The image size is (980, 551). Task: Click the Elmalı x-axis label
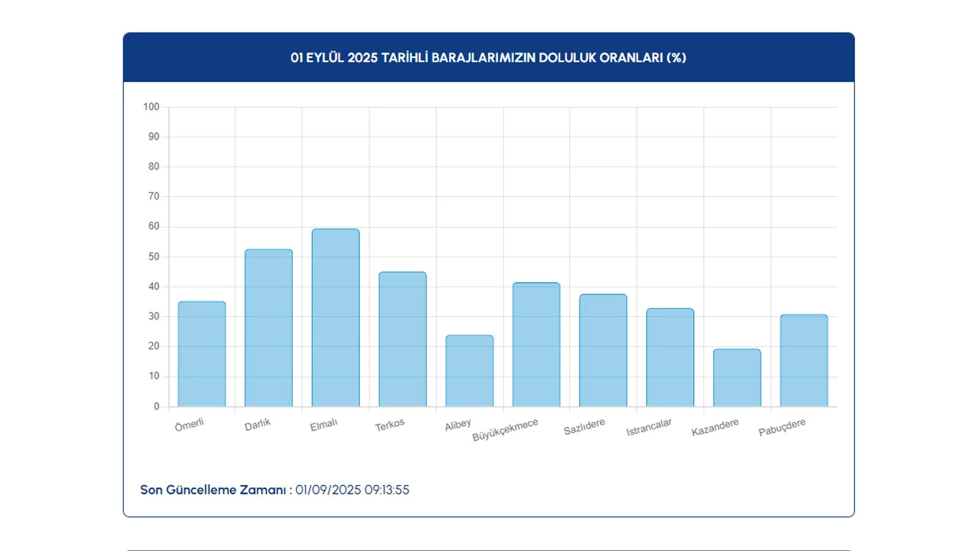(x=323, y=425)
